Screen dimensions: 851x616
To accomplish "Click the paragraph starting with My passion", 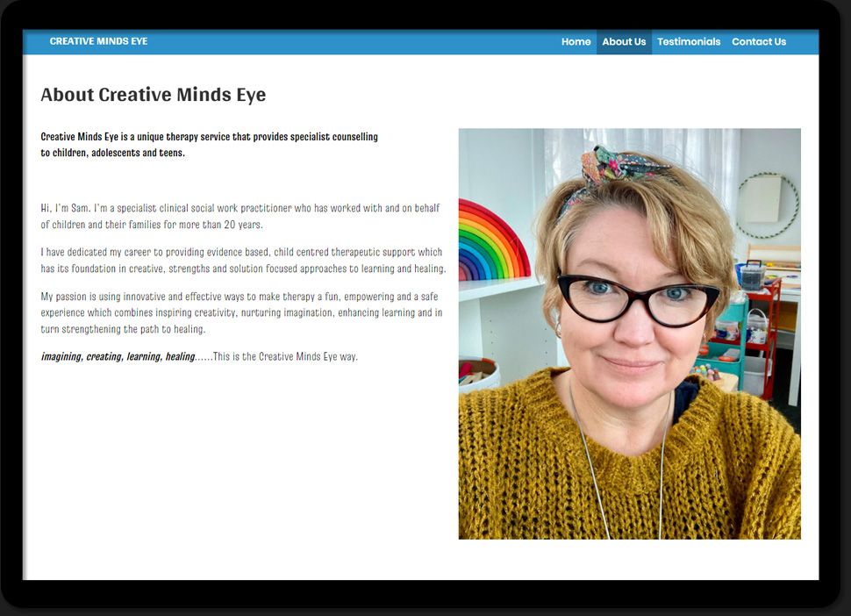I will click(x=241, y=312).
